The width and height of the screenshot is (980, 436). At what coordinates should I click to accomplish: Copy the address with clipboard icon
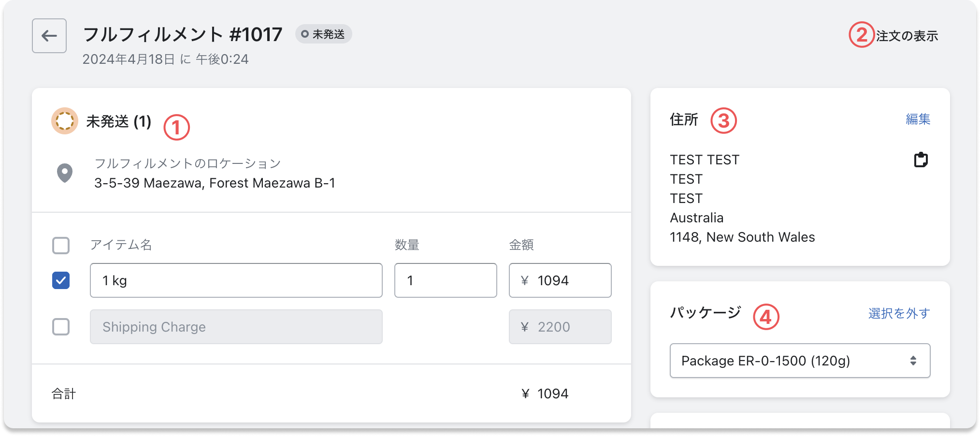click(921, 160)
